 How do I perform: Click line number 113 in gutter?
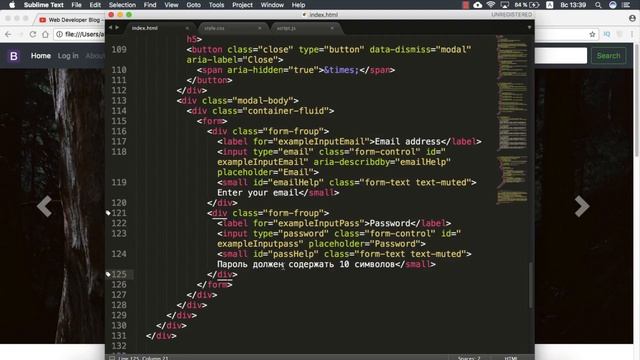(119, 101)
